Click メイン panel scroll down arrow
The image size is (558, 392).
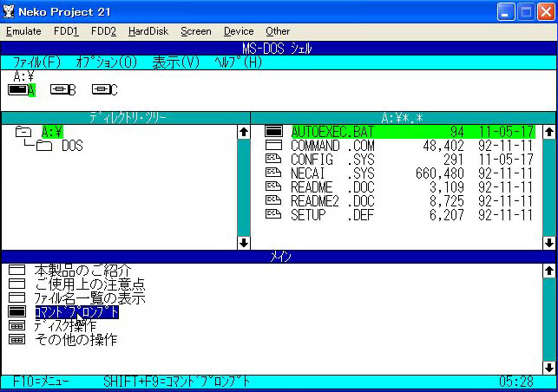click(x=549, y=367)
